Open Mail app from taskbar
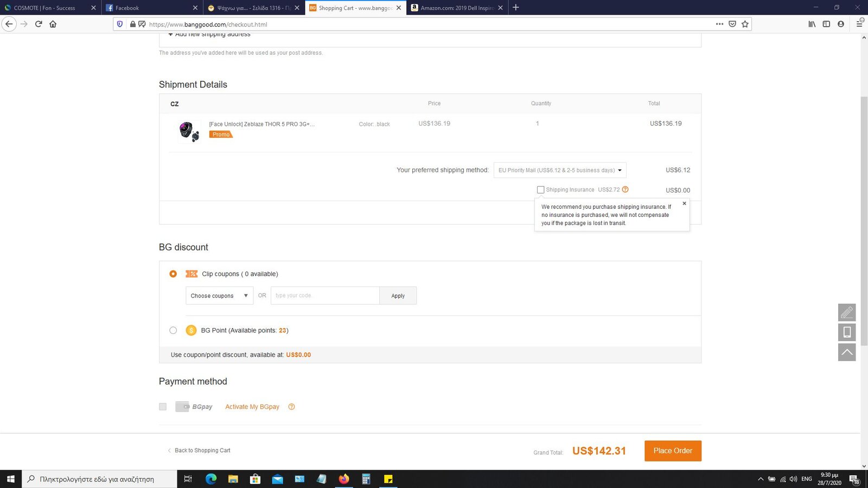The height and width of the screenshot is (488, 868). 277,479
